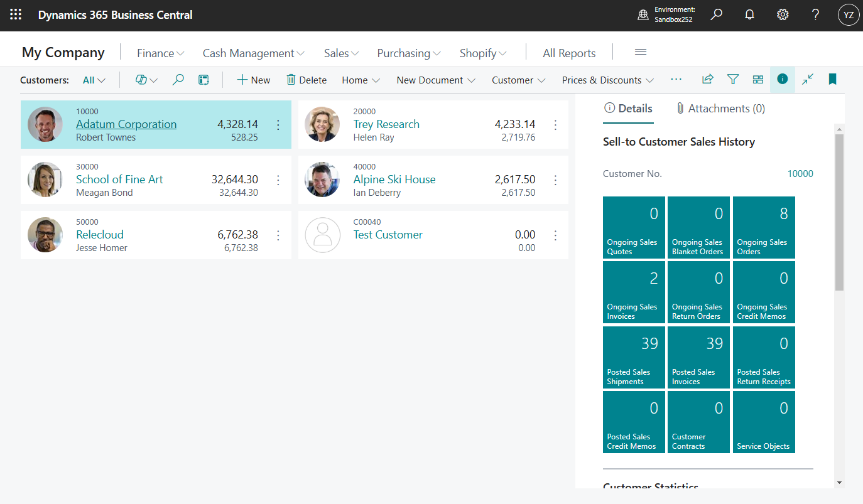Change the list layout view

(757, 80)
